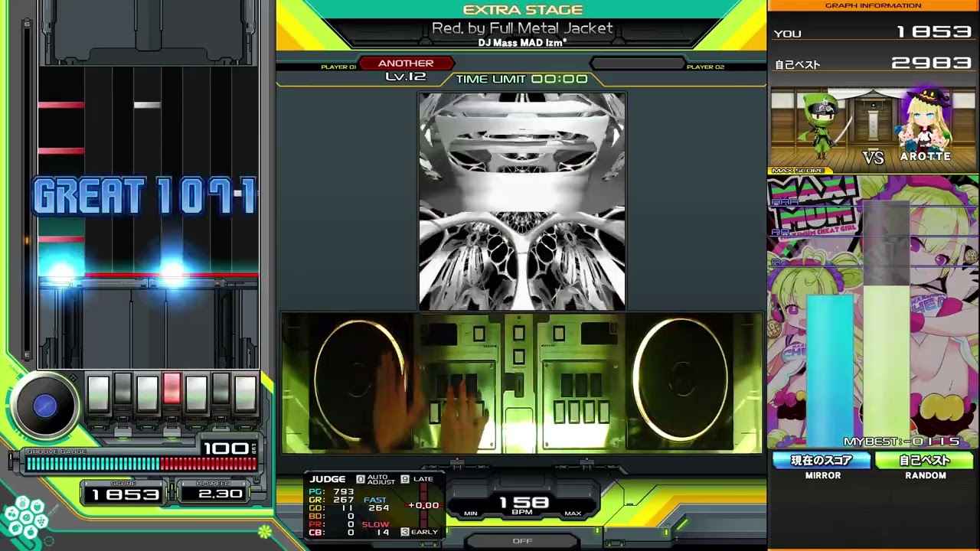Tap the red lit fourth key
This screenshot has height=551, width=980.
171,390
